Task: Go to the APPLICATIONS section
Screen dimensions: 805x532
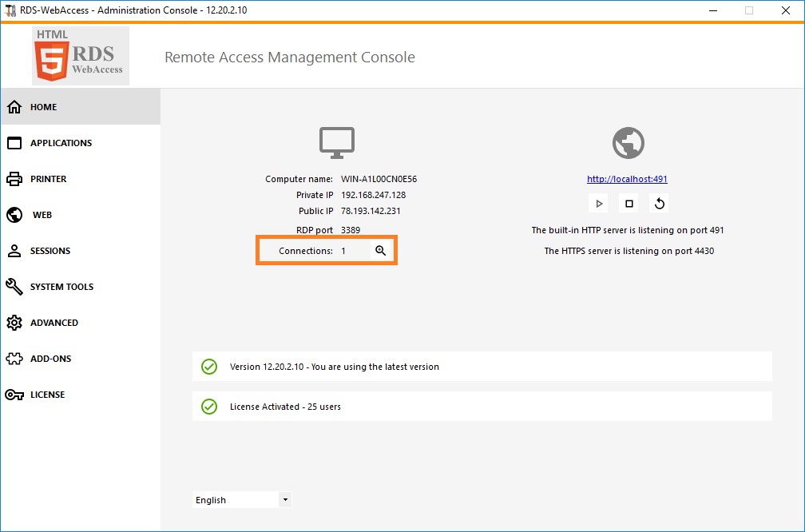Action: [81, 143]
